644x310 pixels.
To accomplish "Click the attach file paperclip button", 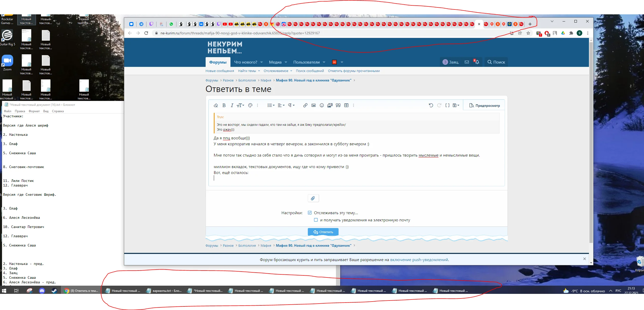I will (x=313, y=198).
